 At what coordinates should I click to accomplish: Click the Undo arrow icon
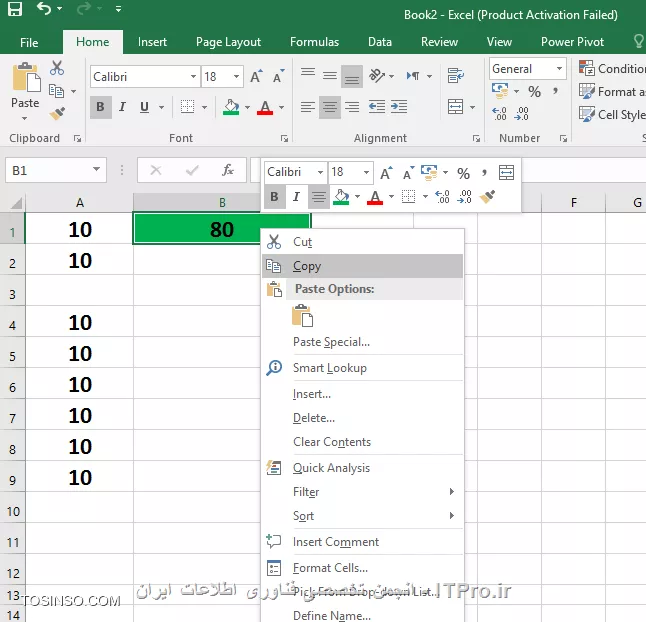point(44,8)
